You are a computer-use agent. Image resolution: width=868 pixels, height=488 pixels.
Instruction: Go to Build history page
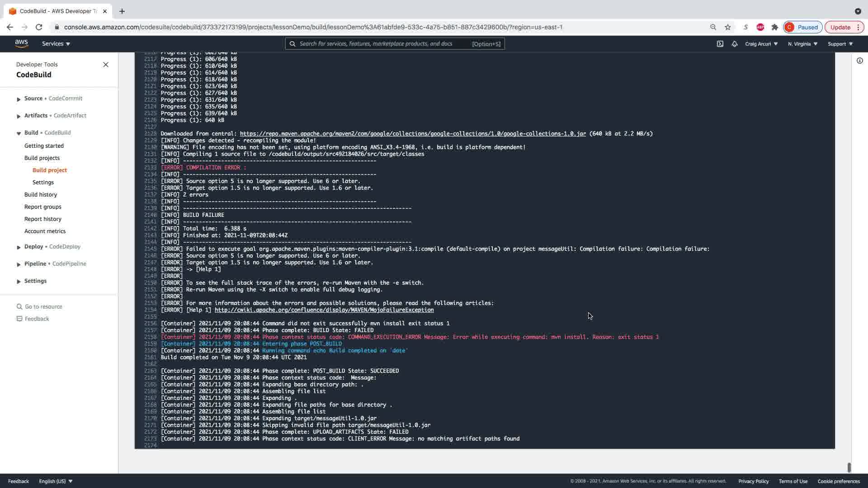[x=41, y=194]
